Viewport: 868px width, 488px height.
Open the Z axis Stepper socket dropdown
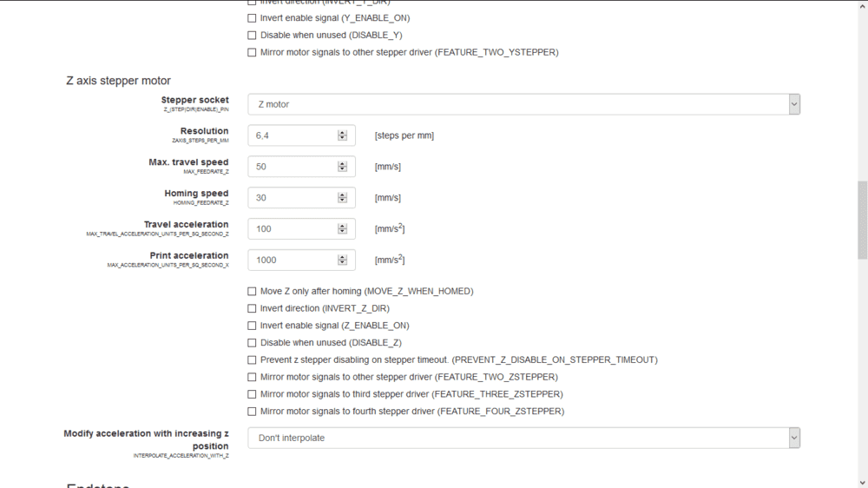[x=523, y=104]
